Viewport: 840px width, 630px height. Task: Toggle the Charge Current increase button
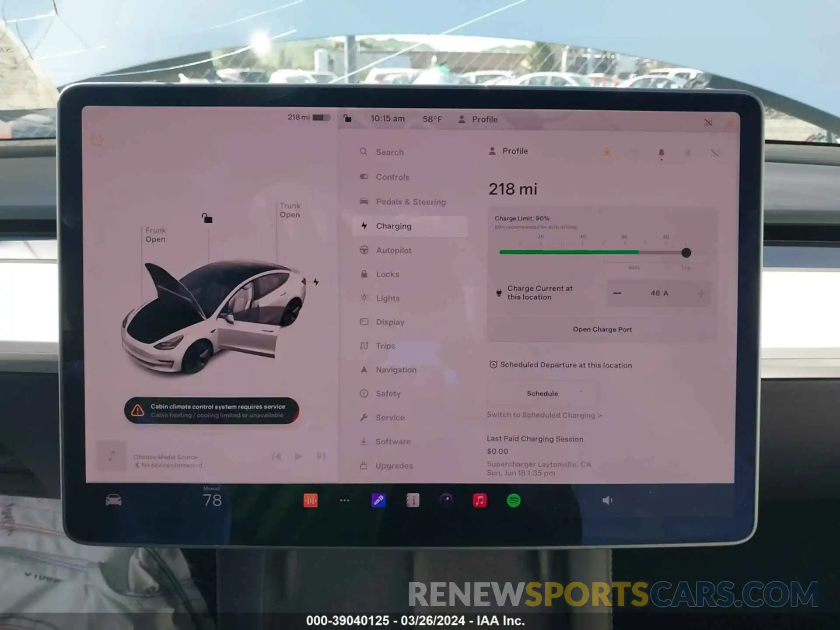pos(703,293)
